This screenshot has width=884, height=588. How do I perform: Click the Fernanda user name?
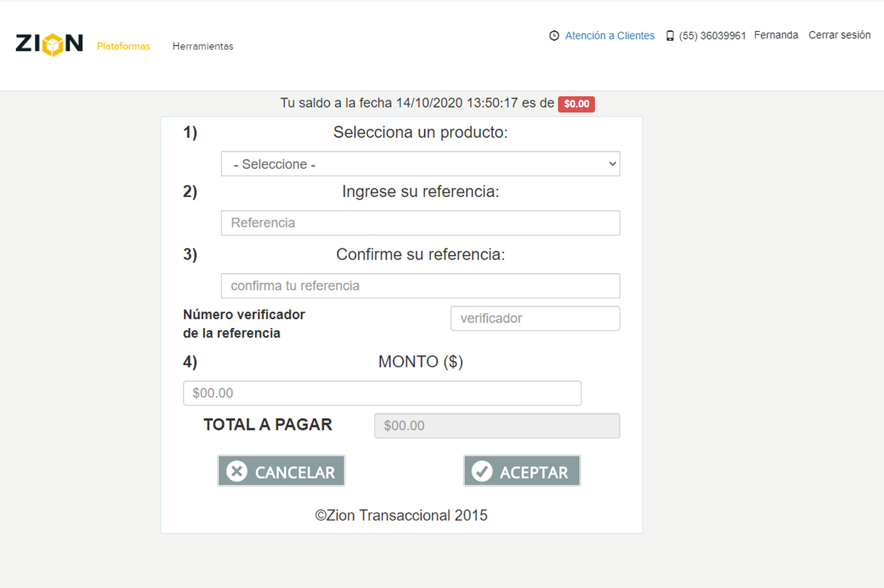coord(776,35)
